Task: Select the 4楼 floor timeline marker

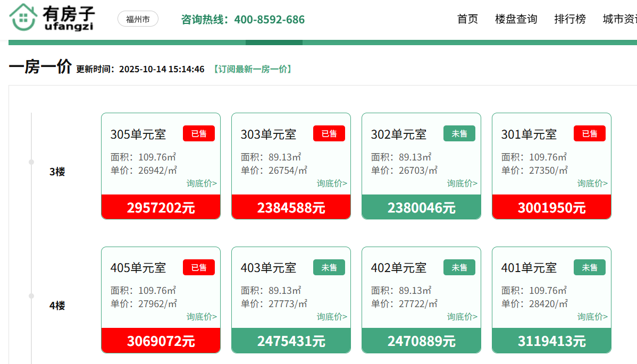Action: [x=31, y=296]
